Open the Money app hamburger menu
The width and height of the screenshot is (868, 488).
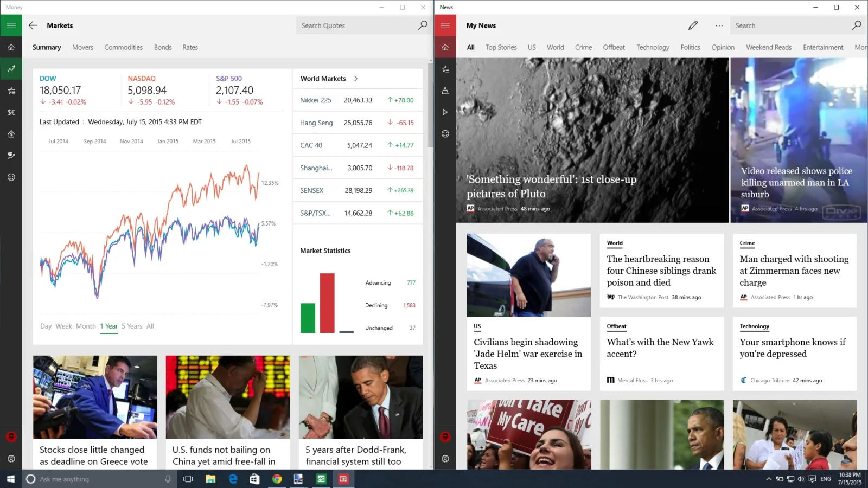(x=11, y=25)
